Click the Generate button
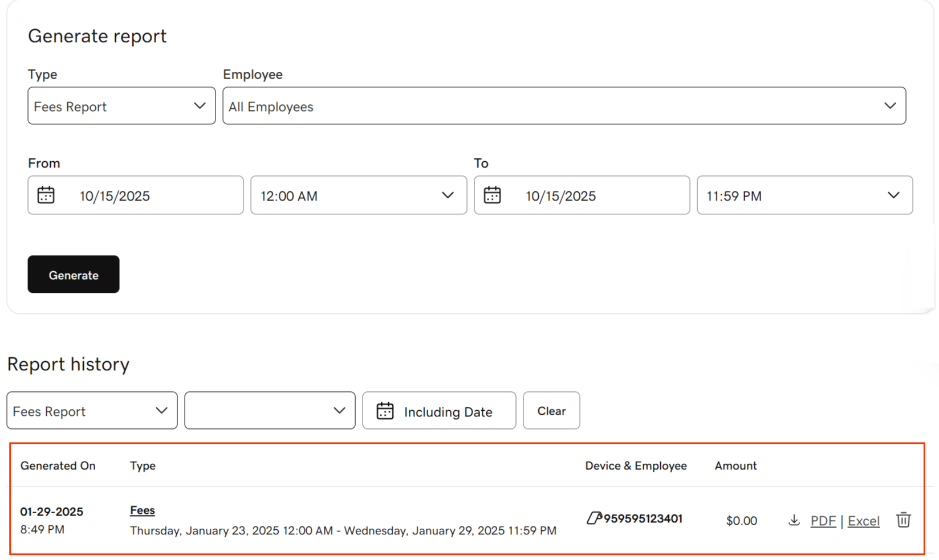The width and height of the screenshot is (939, 560). click(x=73, y=274)
